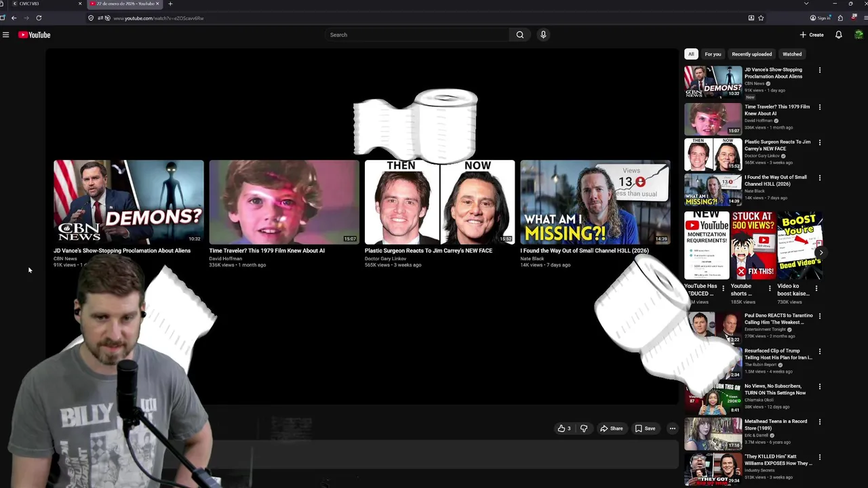This screenshot has height=488, width=868.
Task: Go forward in browser history
Action: click(x=26, y=18)
